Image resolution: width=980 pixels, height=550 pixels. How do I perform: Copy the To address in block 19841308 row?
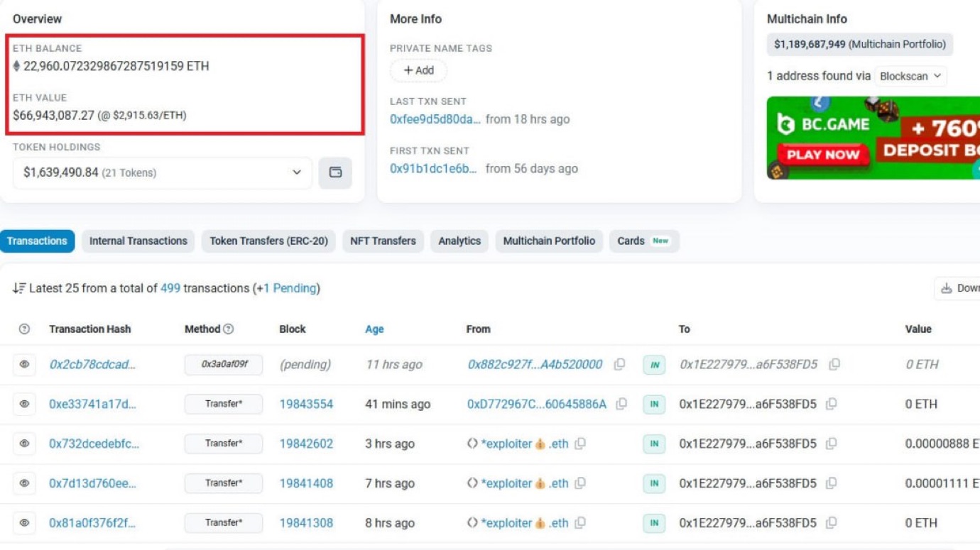tap(832, 524)
